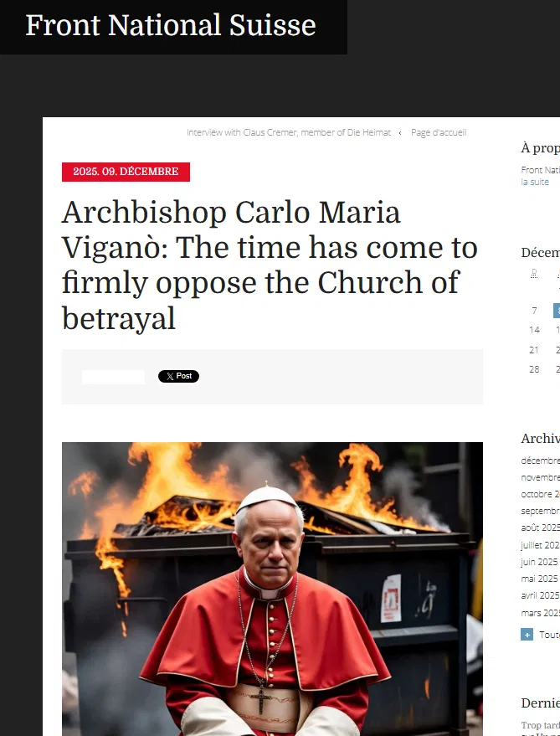The image size is (560, 736).
Task: Open the avril 2025 archive
Action: [x=540, y=595]
